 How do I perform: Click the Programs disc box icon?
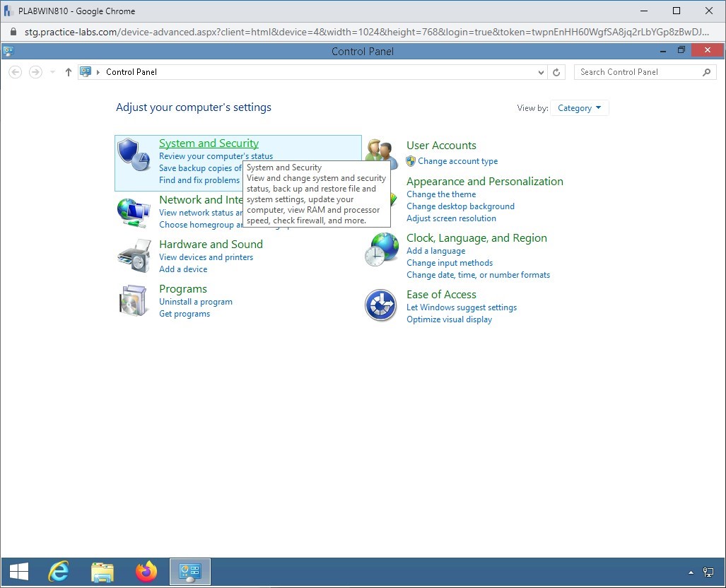pos(134,300)
